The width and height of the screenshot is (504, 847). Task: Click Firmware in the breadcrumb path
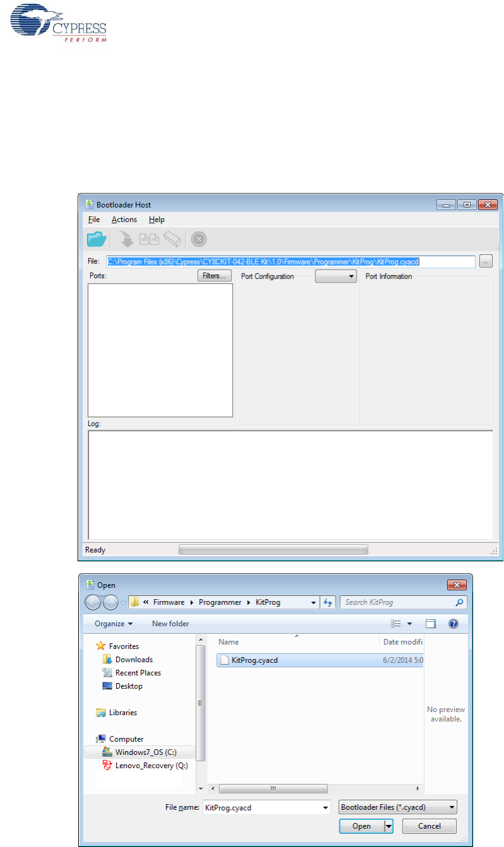click(168, 602)
